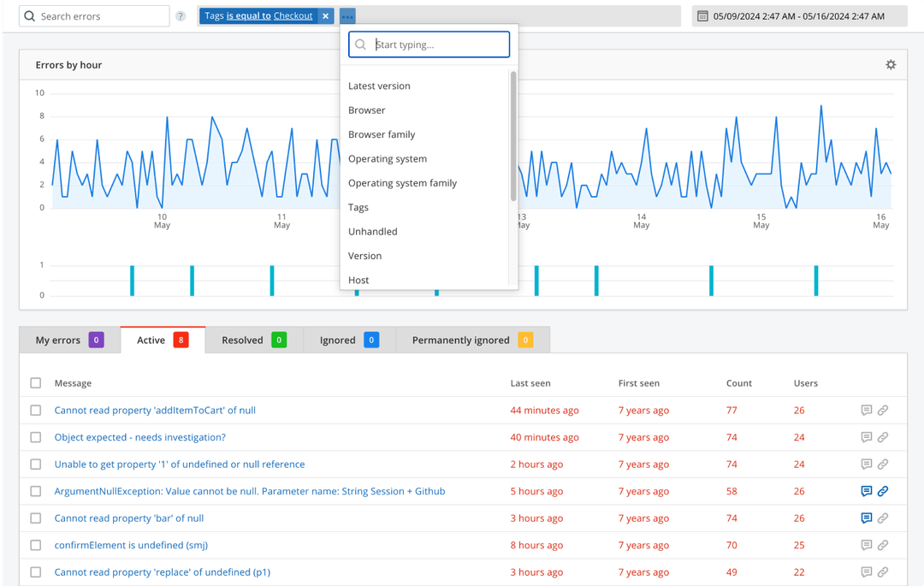Remove the Tags filter via its X icon

(326, 15)
